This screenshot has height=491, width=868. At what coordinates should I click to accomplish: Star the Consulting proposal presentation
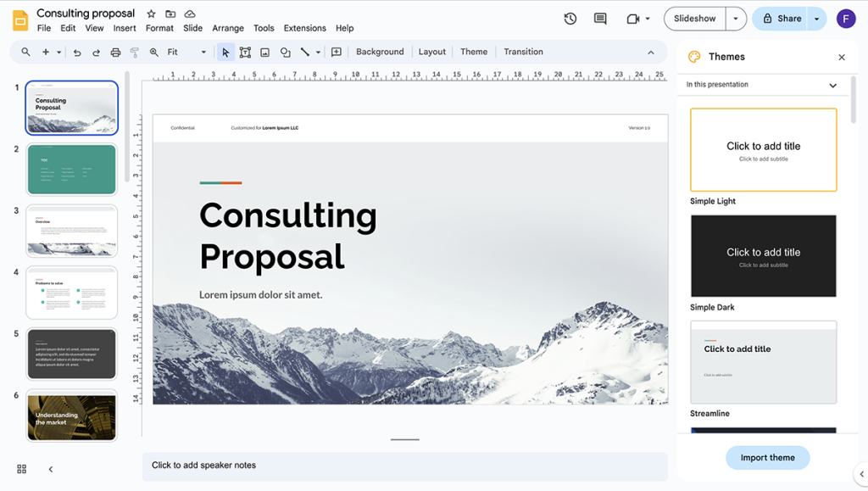click(x=150, y=13)
